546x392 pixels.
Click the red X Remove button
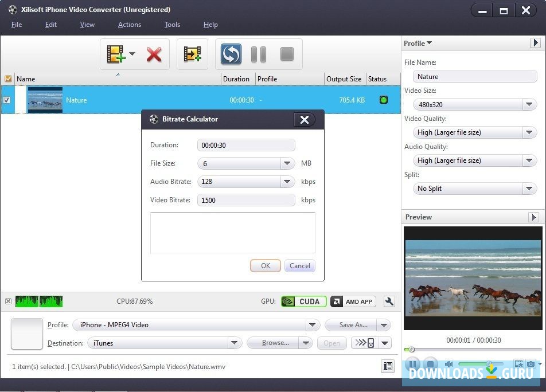tap(154, 54)
